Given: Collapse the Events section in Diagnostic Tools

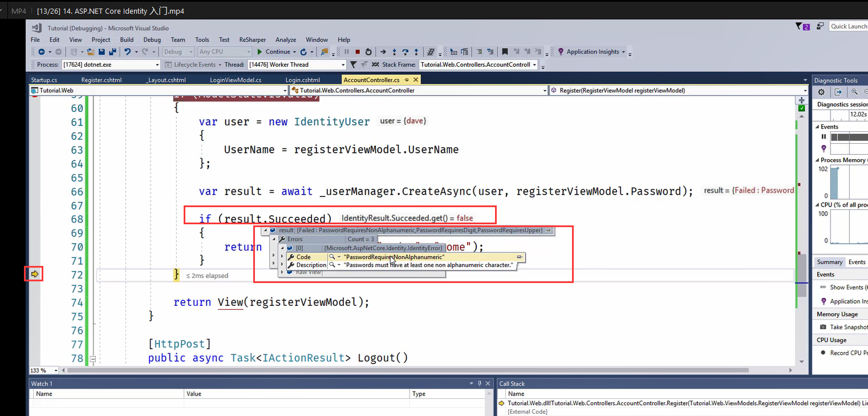Looking at the screenshot, I should point(817,127).
